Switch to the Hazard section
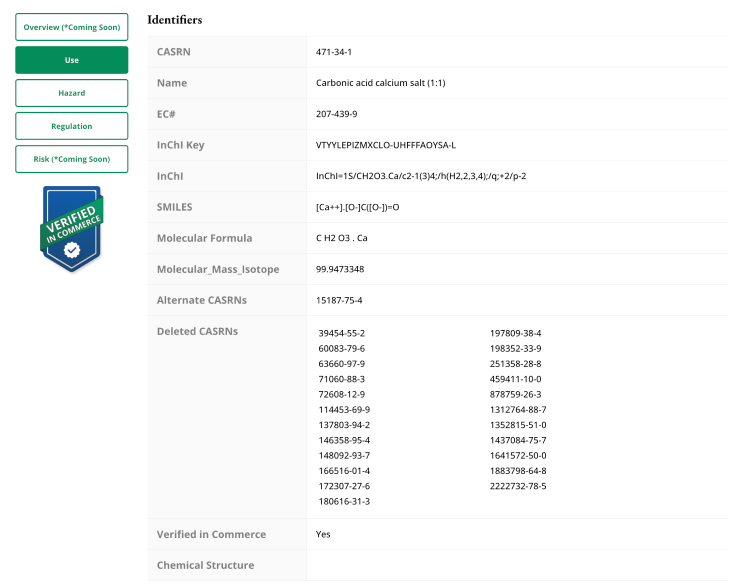 click(x=72, y=93)
